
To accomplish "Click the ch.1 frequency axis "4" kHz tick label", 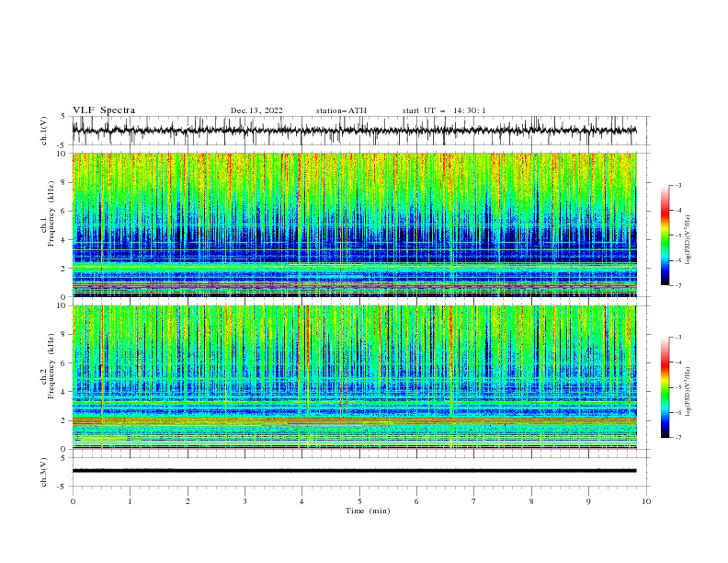I will click(63, 240).
